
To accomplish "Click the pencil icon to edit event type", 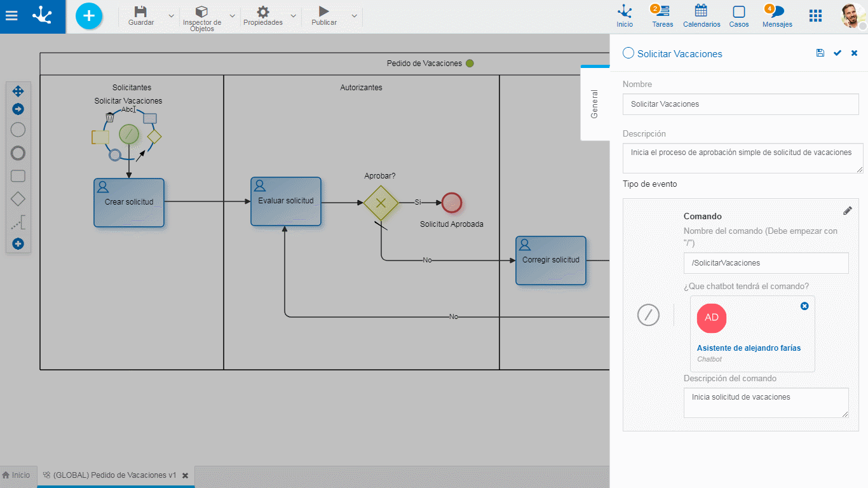I will [847, 211].
